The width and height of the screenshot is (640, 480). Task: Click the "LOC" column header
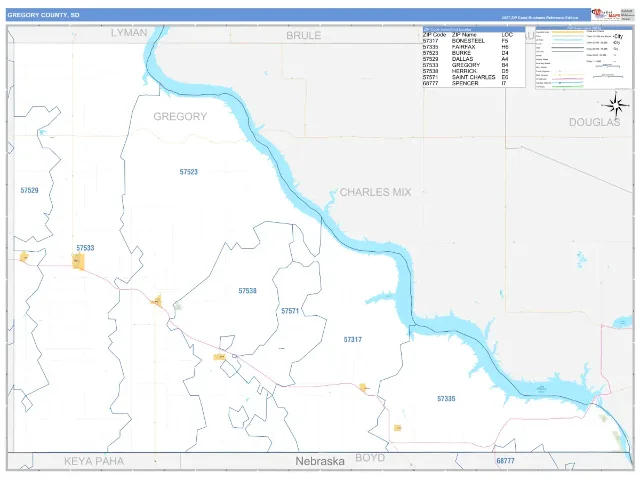pyautogui.click(x=507, y=35)
